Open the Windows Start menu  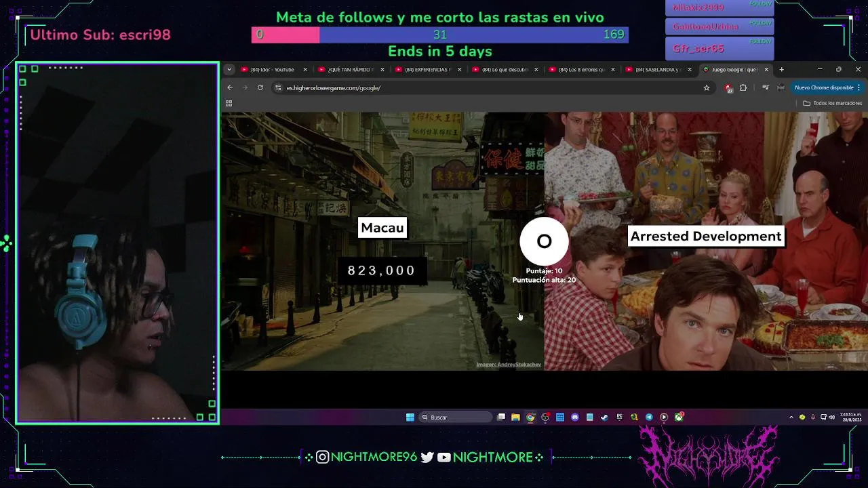tap(410, 417)
